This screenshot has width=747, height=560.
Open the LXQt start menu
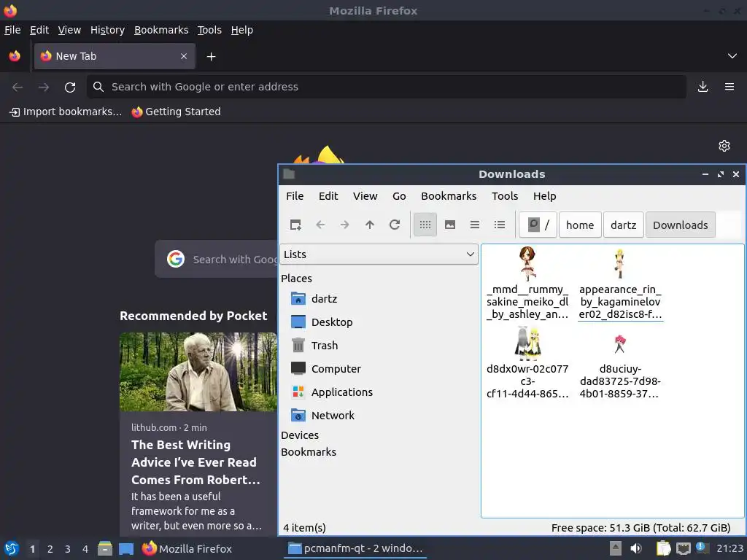(11, 548)
